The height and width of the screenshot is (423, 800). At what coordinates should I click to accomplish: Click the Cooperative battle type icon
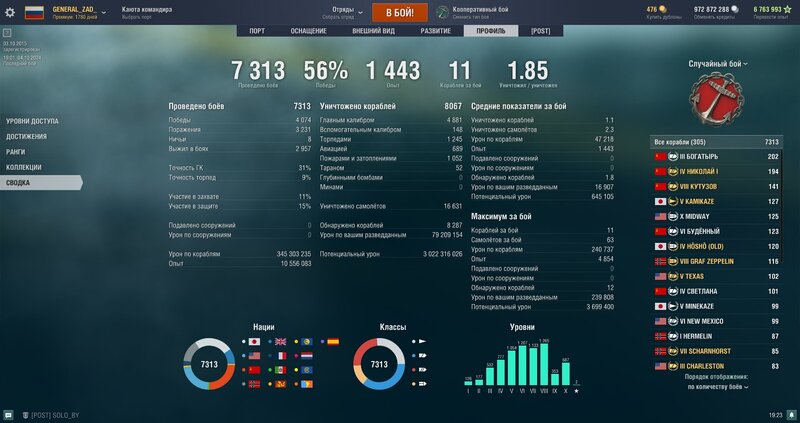pos(443,12)
